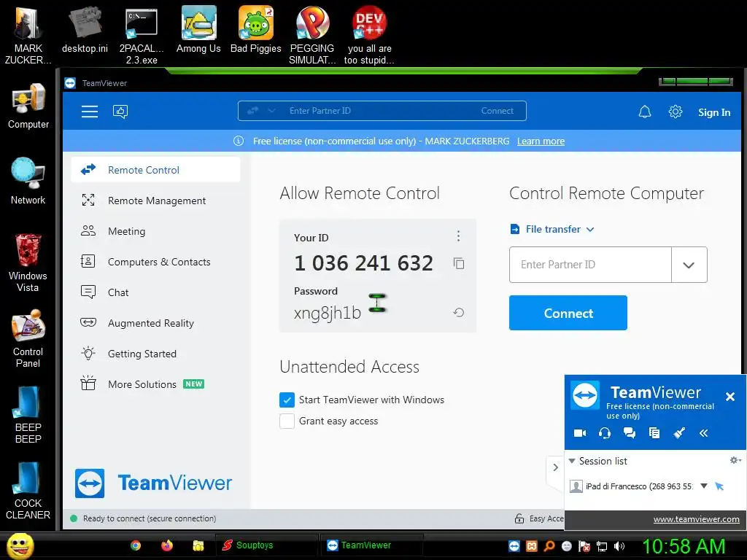Click the feedback icon in TeamViewer header
Image resolution: width=747 pixels, height=560 pixels.
(x=120, y=112)
